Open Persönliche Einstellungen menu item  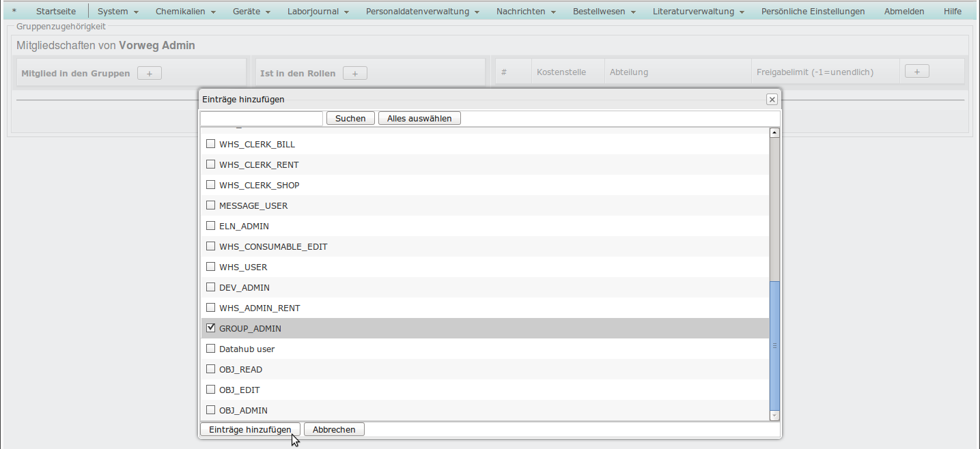click(x=813, y=11)
